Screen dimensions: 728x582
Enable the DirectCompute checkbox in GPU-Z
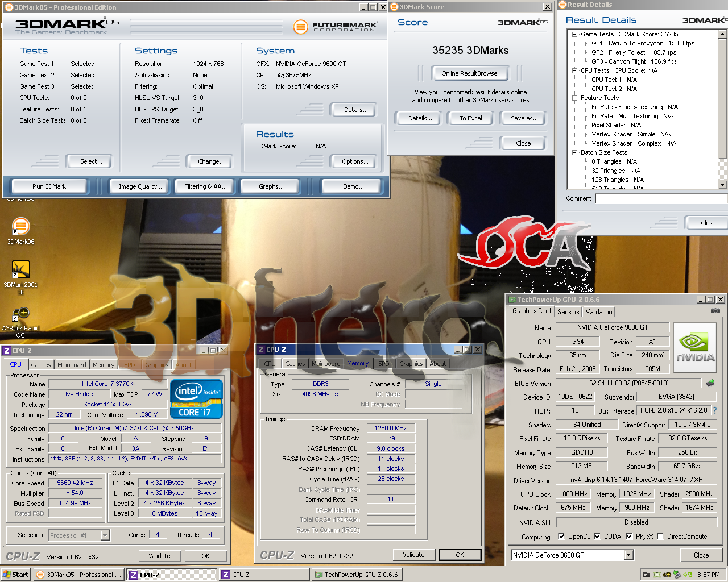[660, 536]
